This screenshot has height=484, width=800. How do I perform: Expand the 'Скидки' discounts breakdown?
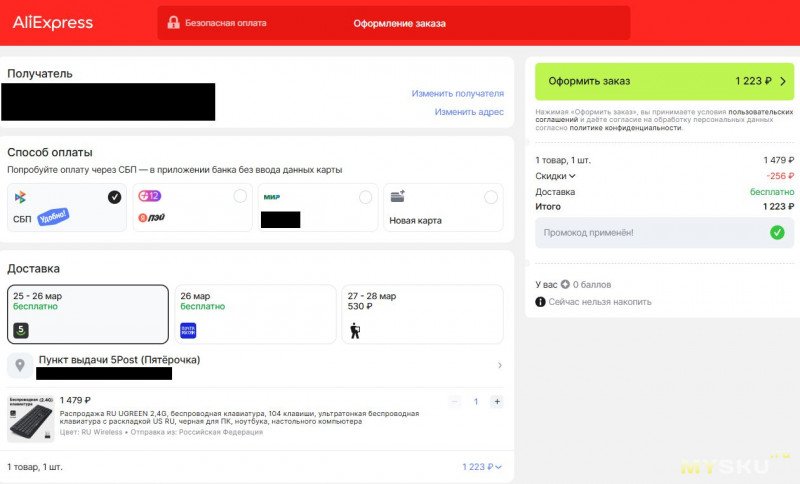click(x=556, y=176)
